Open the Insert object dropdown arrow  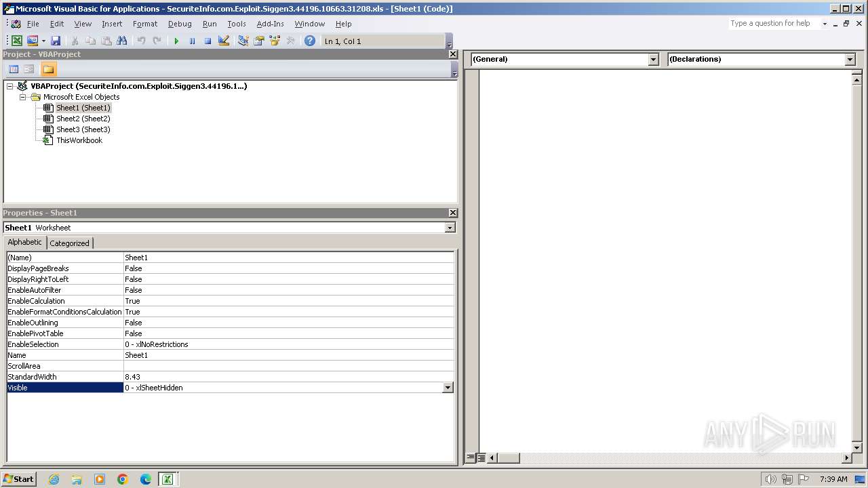coord(43,41)
